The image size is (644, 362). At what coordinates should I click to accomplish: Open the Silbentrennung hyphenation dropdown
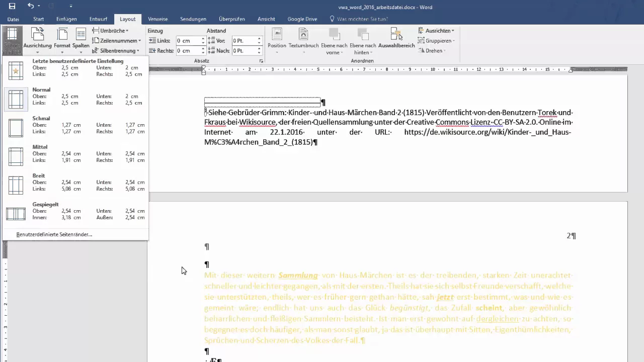coord(116,51)
